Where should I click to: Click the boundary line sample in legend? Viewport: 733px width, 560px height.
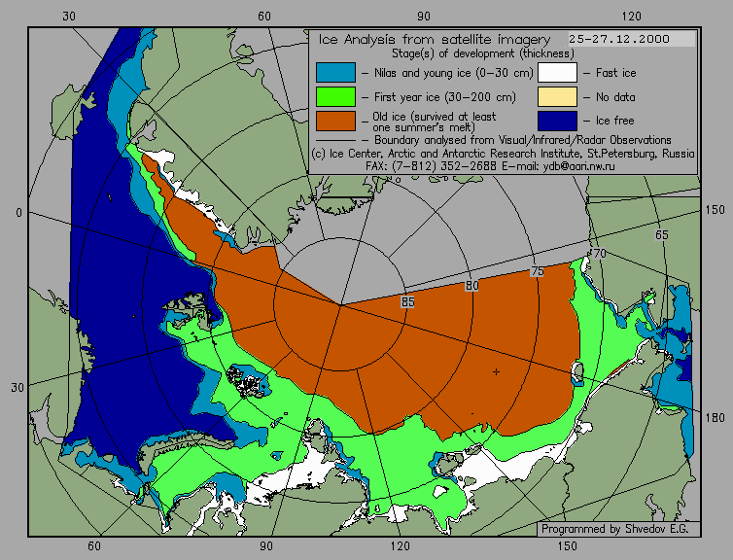[x=335, y=140]
